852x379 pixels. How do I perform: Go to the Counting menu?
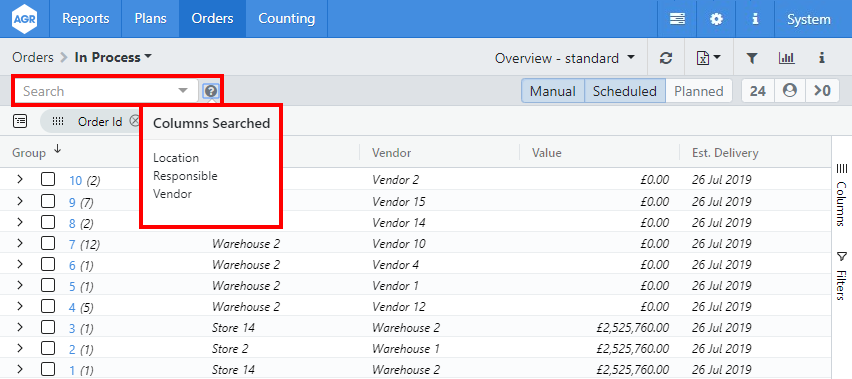(286, 18)
